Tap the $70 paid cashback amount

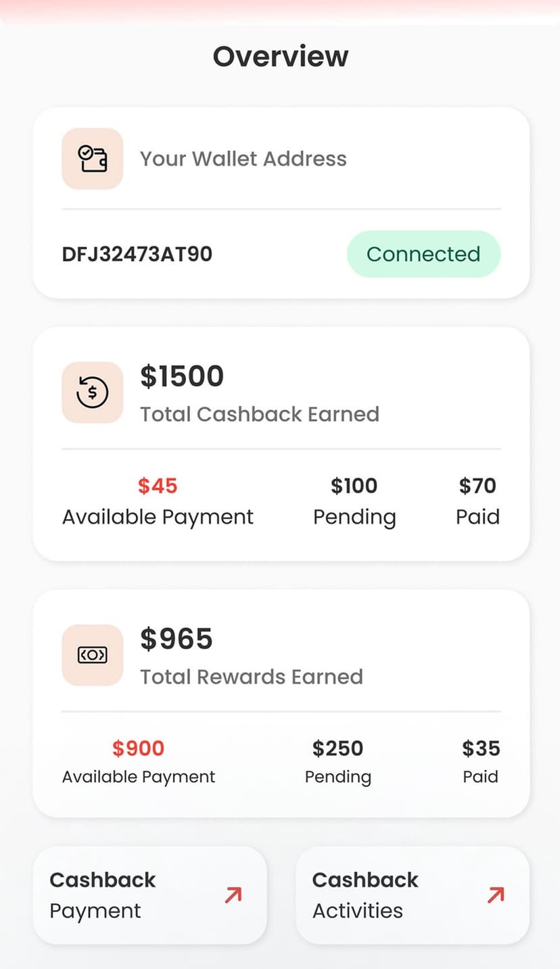click(x=477, y=486)
